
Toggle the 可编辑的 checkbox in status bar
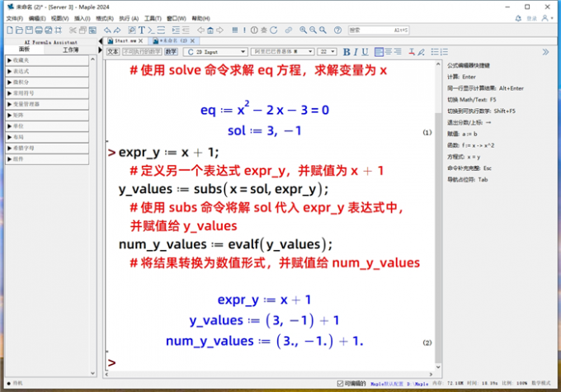tap(340, 383)
